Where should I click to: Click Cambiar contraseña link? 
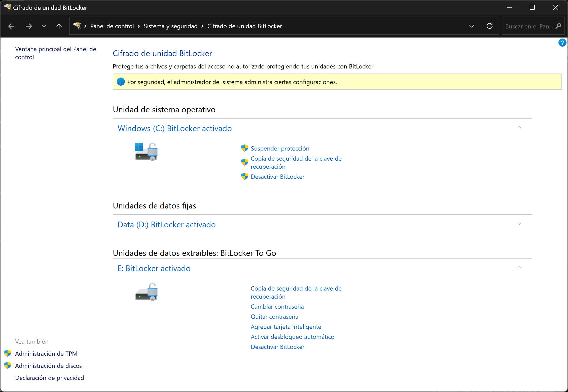point(277,307)
